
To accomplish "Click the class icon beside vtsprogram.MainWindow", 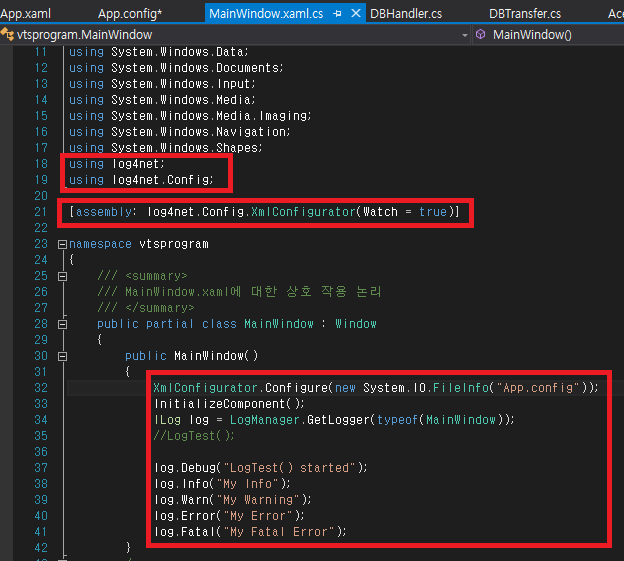I will [x=7, y=34].
